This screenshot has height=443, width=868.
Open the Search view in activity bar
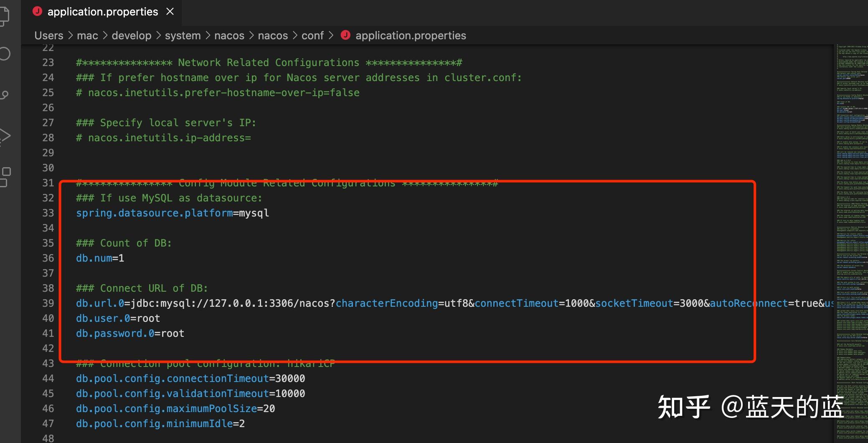4,54
